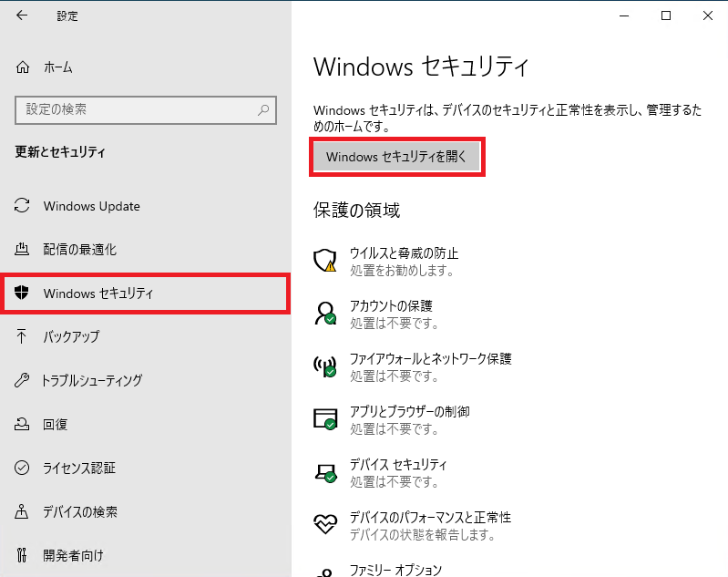The image size is (728, 577).
Task: Click the wrench icon for トラブルシューティング
Action: point(22,380)
